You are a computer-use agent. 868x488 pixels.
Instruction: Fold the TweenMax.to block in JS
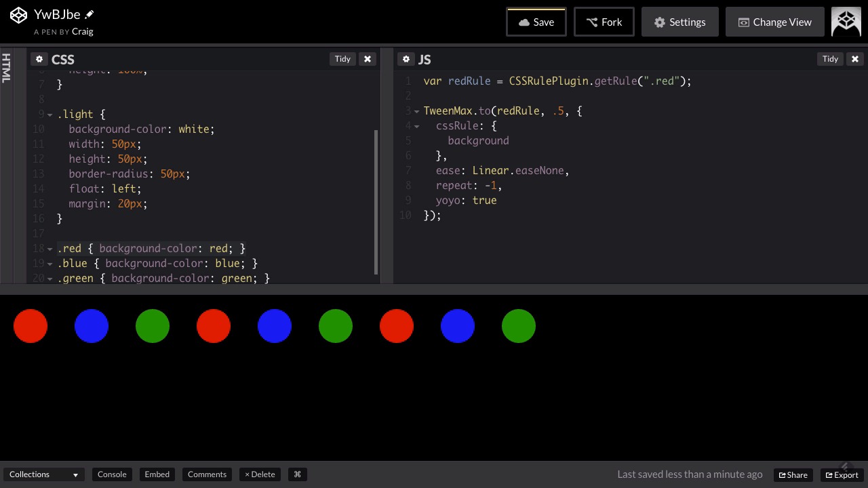click(416, 111)
